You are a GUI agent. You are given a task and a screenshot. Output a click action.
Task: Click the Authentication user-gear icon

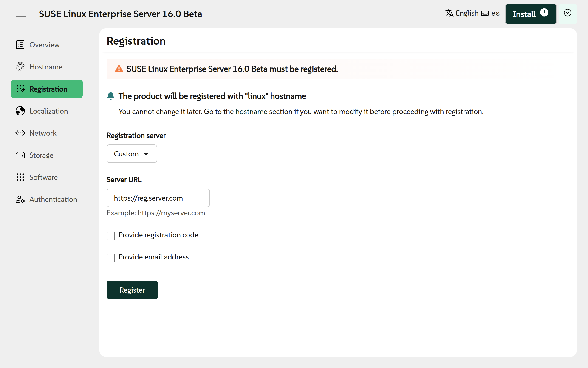20,199
